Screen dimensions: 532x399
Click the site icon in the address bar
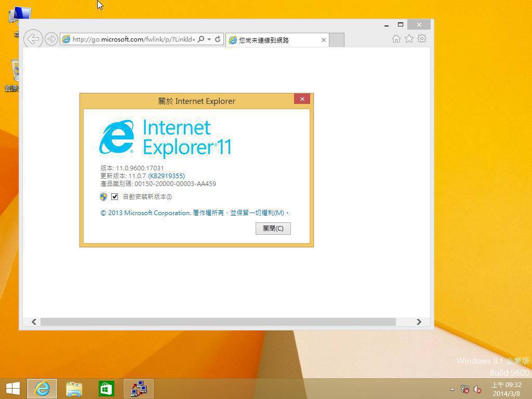coord(66,39)
